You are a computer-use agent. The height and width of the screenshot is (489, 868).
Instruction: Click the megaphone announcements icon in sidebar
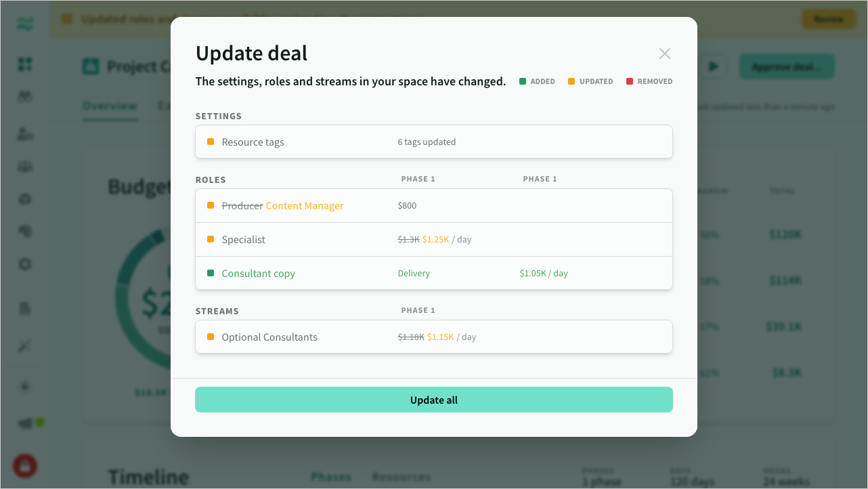point(26,423)
